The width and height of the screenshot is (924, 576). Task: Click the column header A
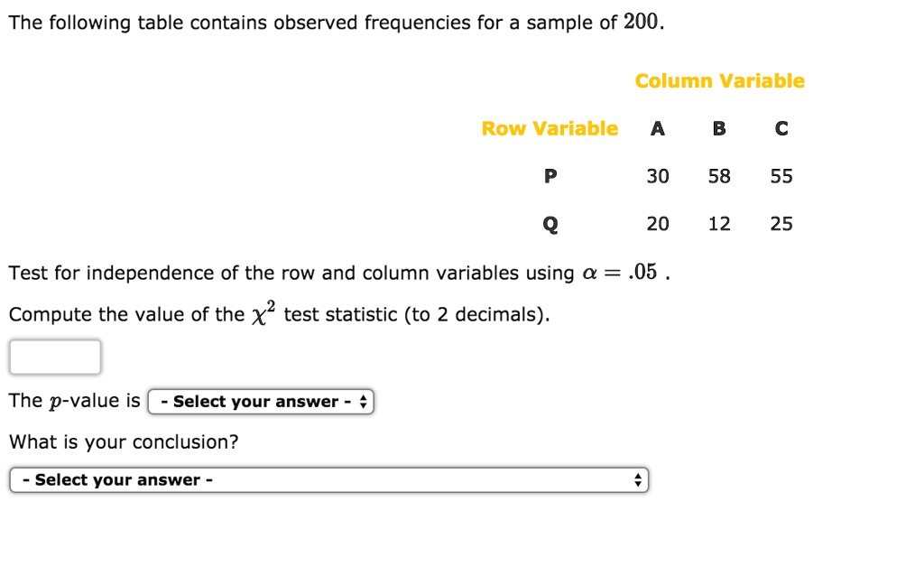tap(658, 128)
